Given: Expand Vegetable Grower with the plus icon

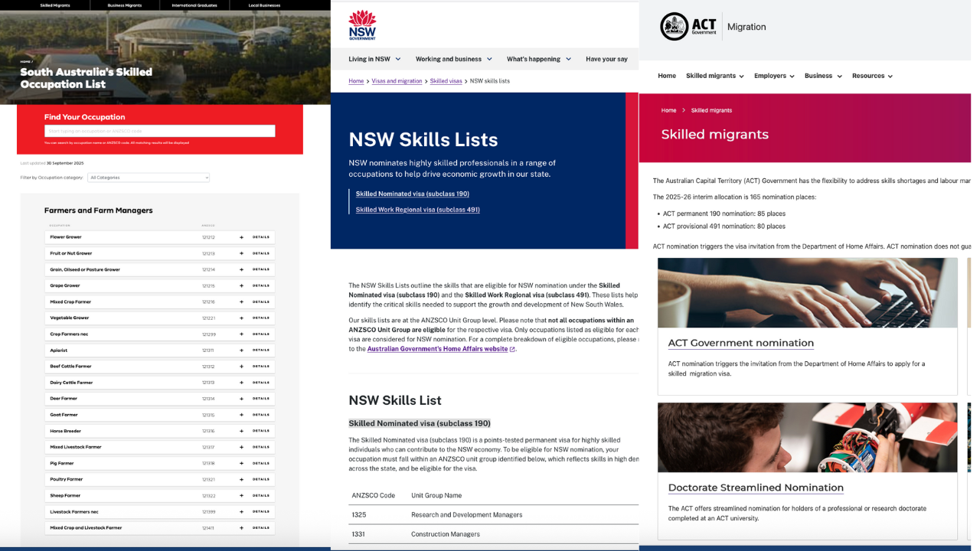Looking at the screenshot, I should coord(241,318).
